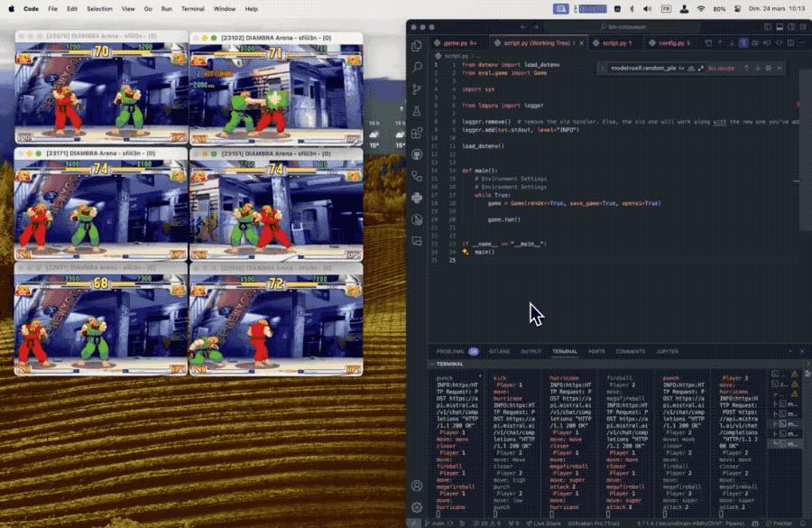Open the Python icon in activity bar

point(417,198)
